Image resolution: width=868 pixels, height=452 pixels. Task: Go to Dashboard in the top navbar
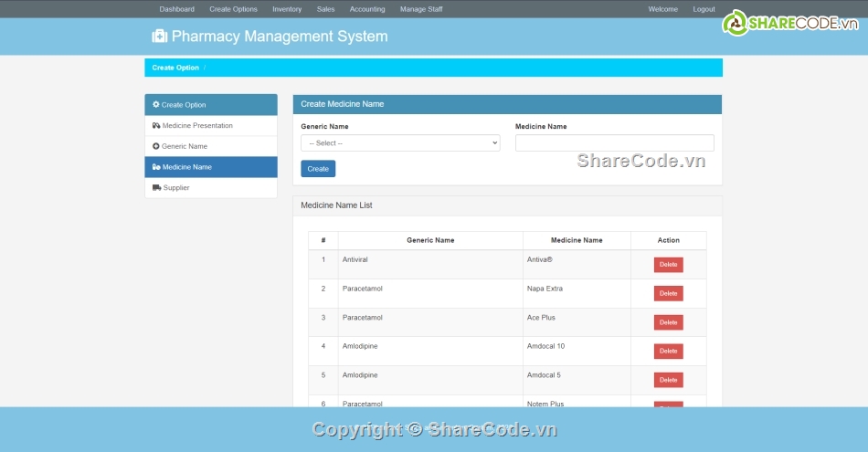(x=176, y=9)
